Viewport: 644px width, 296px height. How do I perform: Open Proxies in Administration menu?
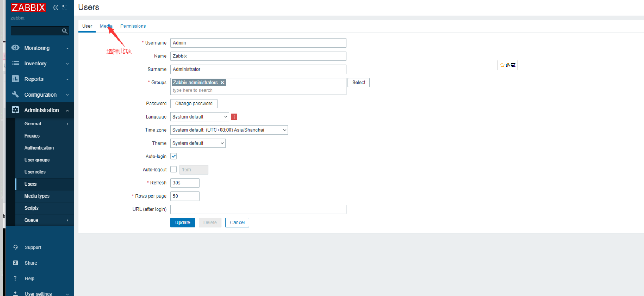(x=45, y=136)
